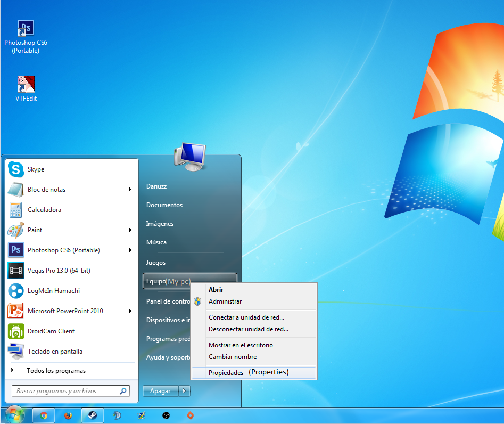Choose Abrir in the context menu

click(254, 290)
